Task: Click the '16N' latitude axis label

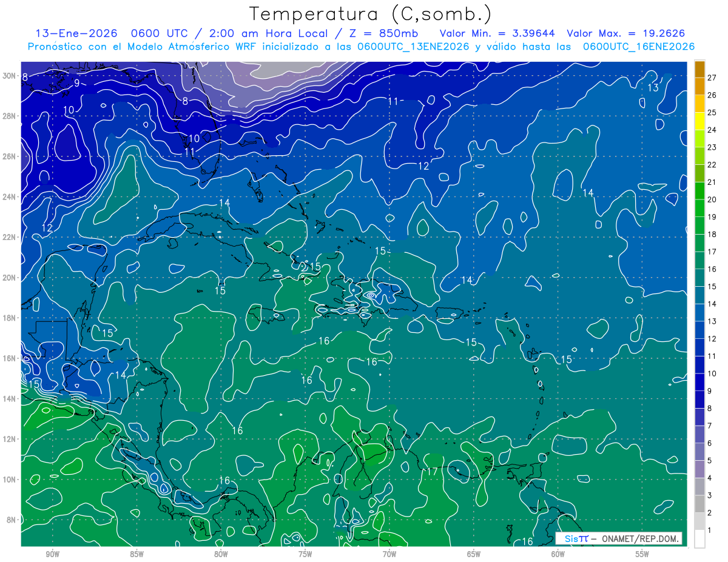Action: tap(8, 358)
